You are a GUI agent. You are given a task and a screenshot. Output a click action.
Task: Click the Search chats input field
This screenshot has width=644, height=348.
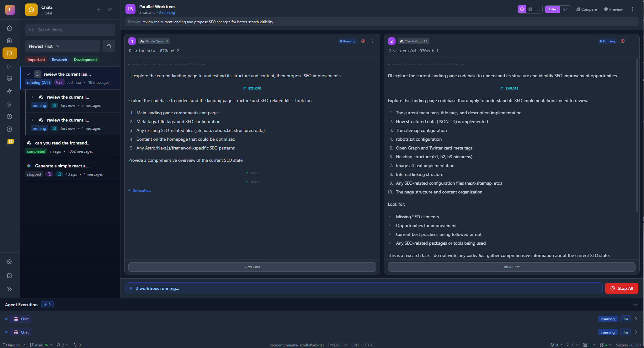coord(70,30)
